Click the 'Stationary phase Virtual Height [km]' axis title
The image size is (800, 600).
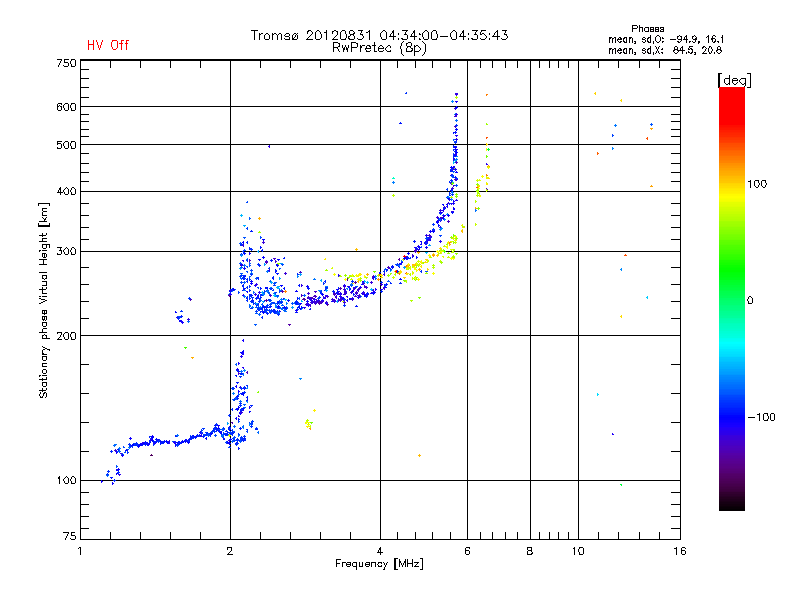click(x=44, y=301)
